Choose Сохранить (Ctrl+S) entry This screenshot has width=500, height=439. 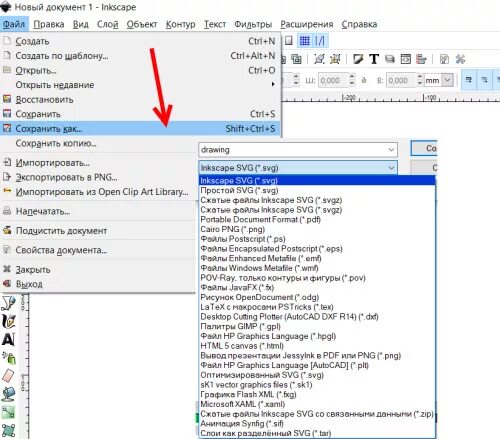pos(140,114)
